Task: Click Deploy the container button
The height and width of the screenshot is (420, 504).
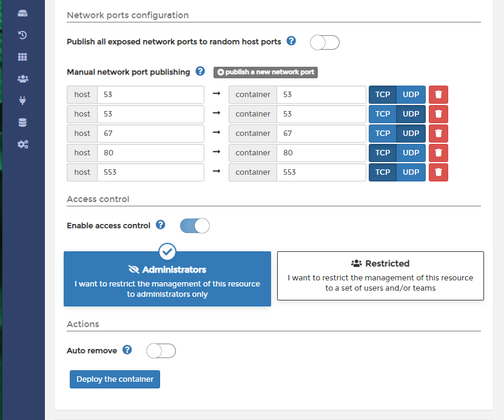Action: pyautogui.click(x=115, y=379)
